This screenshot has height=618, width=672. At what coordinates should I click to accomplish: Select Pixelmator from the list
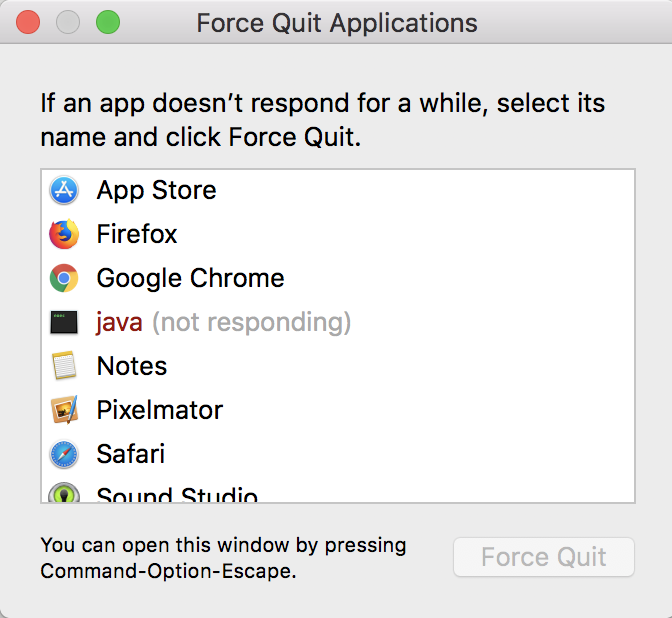click(160, 410)
